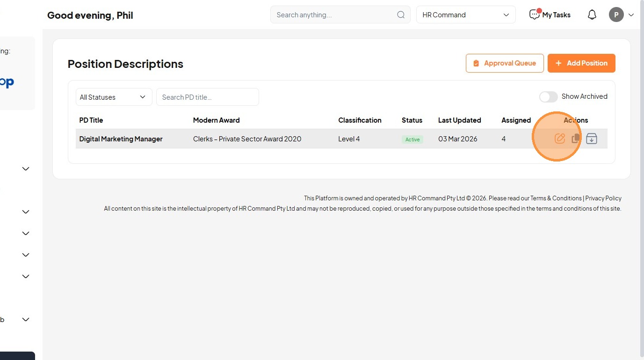The width and height of the screenshot is (644, 360).
Task: Open the Privacy Policy link
Action: (603, 198)
